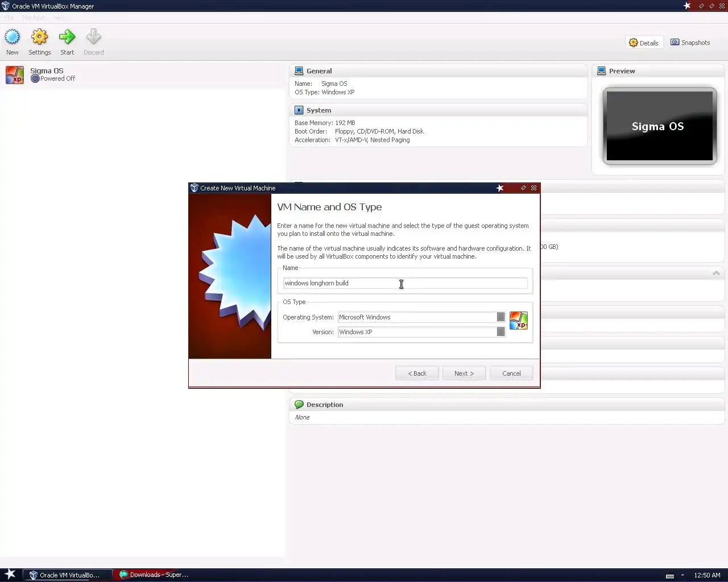
Task: Cancel the Create New Virtual Machine wizard
Action: [511, 373]
